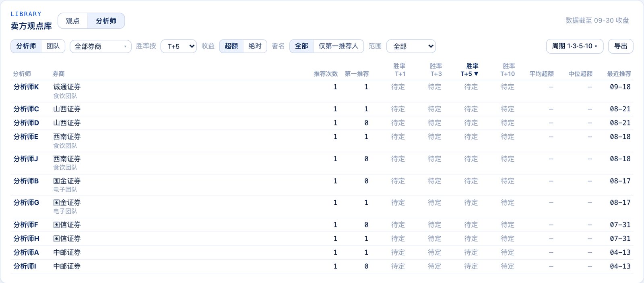The width and height of the screenshot is (644, 283).
Task: Click 中邮证券 in the 分析师A row
Action: 67,252
